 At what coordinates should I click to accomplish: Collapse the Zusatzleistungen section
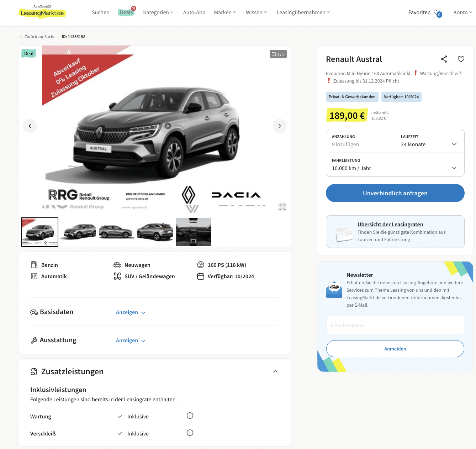click(275, 371)
